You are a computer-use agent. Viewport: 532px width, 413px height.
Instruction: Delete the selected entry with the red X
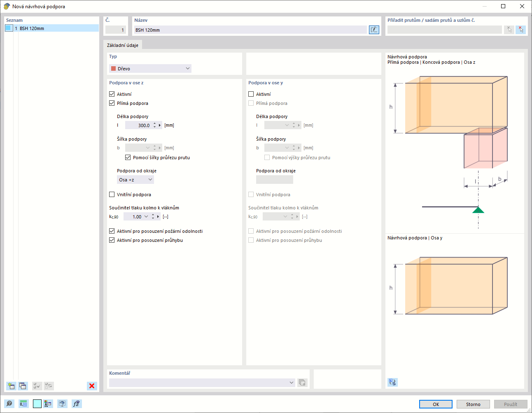(92, 386)
